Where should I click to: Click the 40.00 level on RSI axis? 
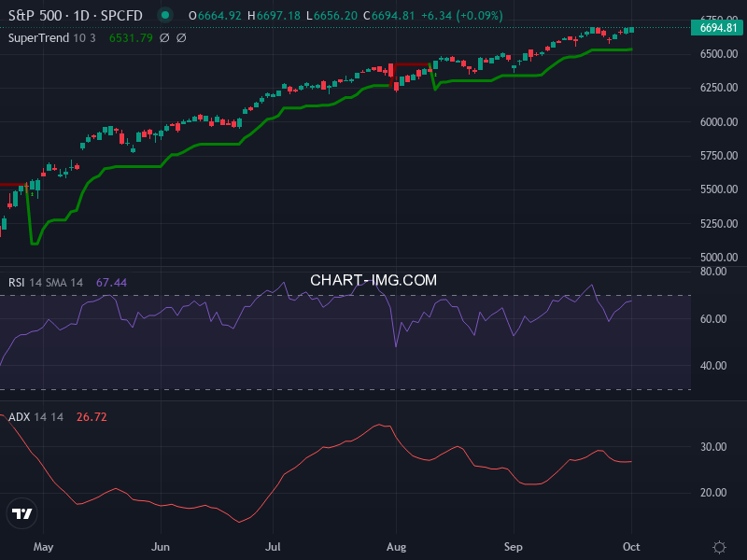(713, 366)
